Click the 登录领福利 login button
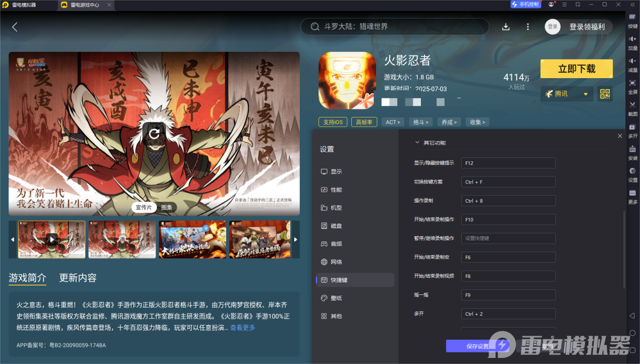 click(x=587, y=27)
